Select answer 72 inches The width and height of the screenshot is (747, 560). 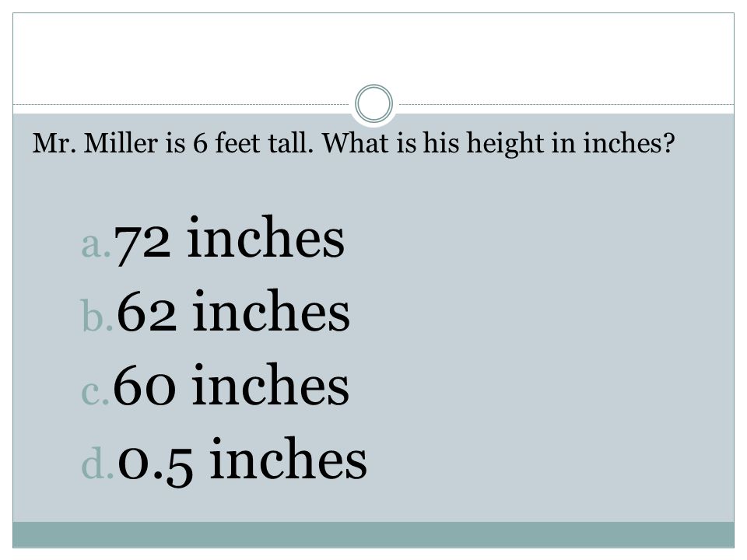tap(229, 240)
